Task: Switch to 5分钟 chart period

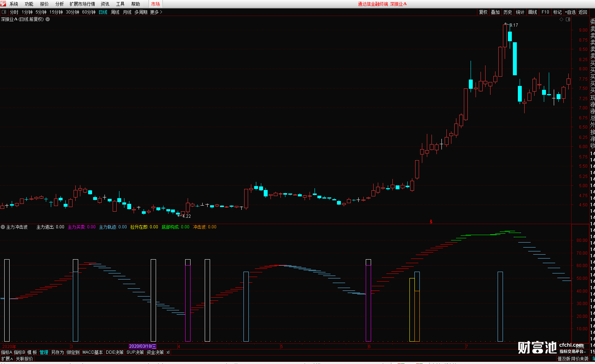Action: point(41,12)
